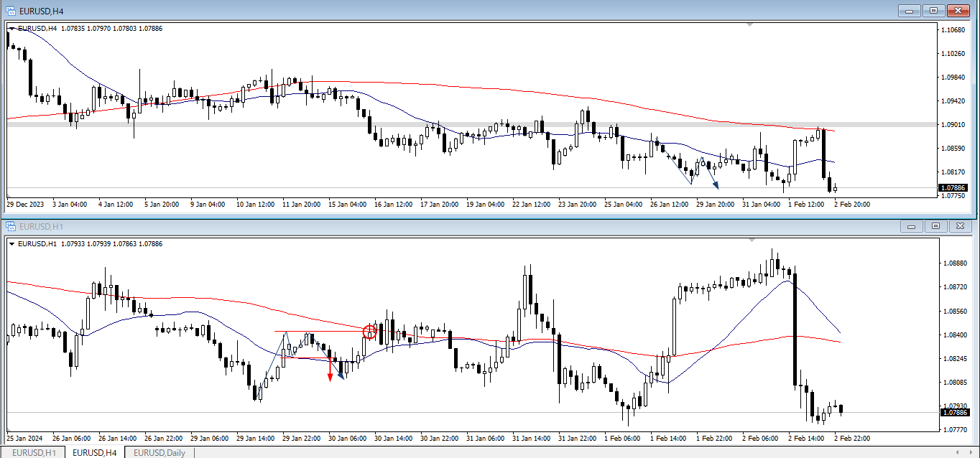The height and width of the screenshot is (458, 980).
Task: Expand the EURUSD,H4 chart header arrow
Action: coord(12,29)
